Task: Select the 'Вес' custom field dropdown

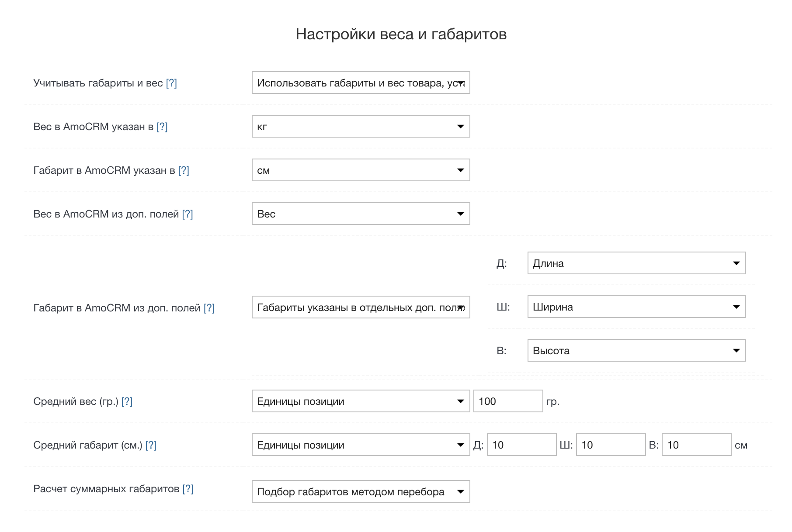Action: coord(361,214)
